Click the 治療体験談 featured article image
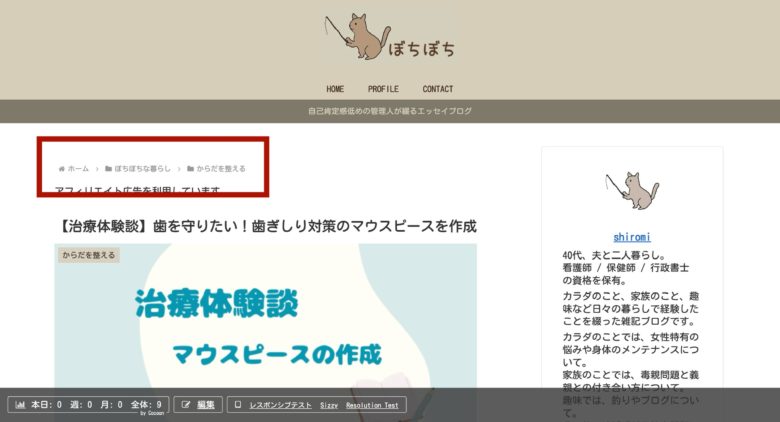The width and height of the screenshot is (780, 422). tap(266, 316)
